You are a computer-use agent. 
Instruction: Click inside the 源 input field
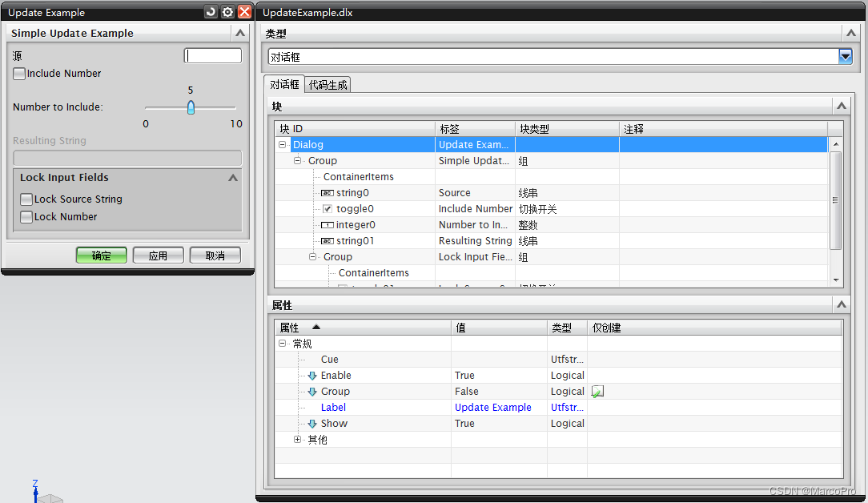(212, 54)
